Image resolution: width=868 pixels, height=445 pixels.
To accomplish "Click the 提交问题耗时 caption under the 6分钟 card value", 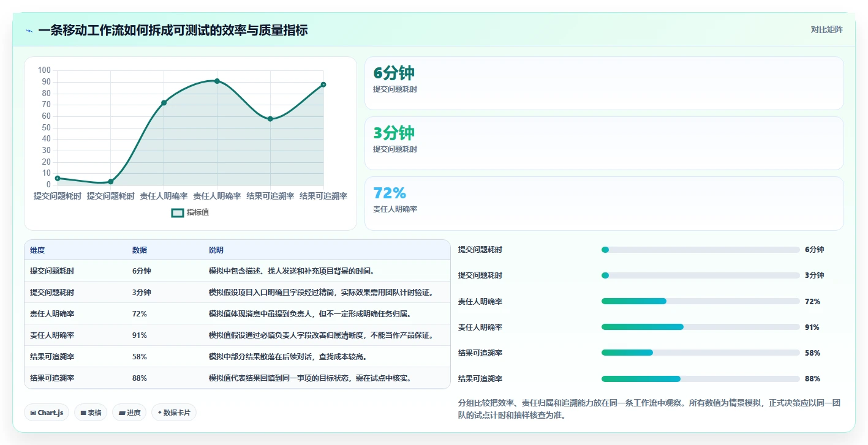I will pyautogui.click(x=395, y=89).
